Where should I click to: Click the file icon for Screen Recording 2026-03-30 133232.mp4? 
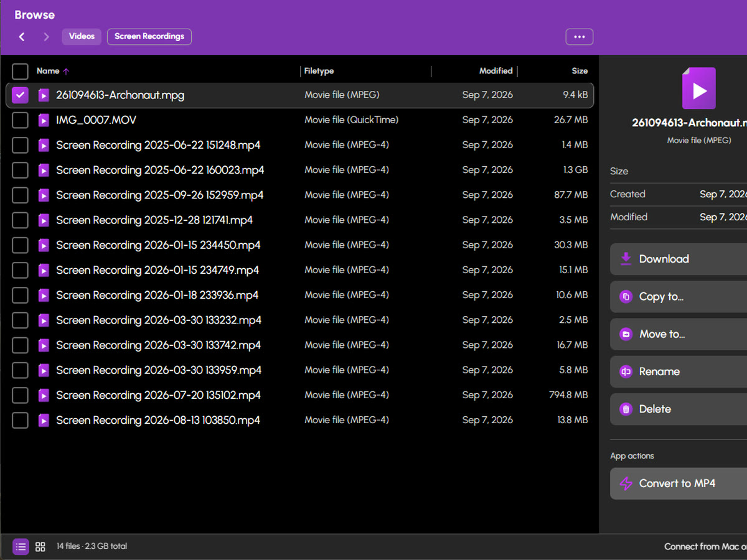[44, 320]
